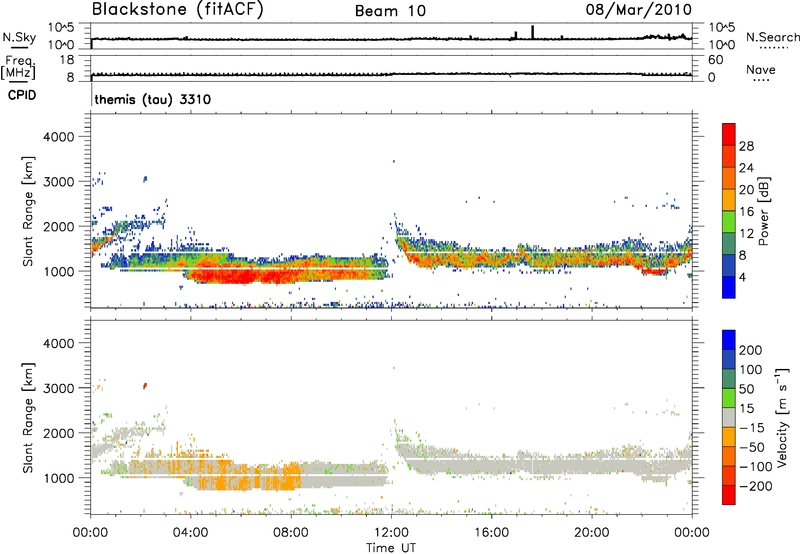Select the 'Beam 10' header label
This screenshot has height=554, width=800.
390,11
